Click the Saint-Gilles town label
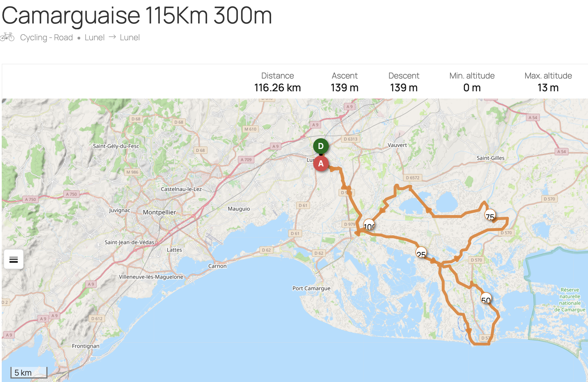The image size is (588, 382). pos(490,158)
